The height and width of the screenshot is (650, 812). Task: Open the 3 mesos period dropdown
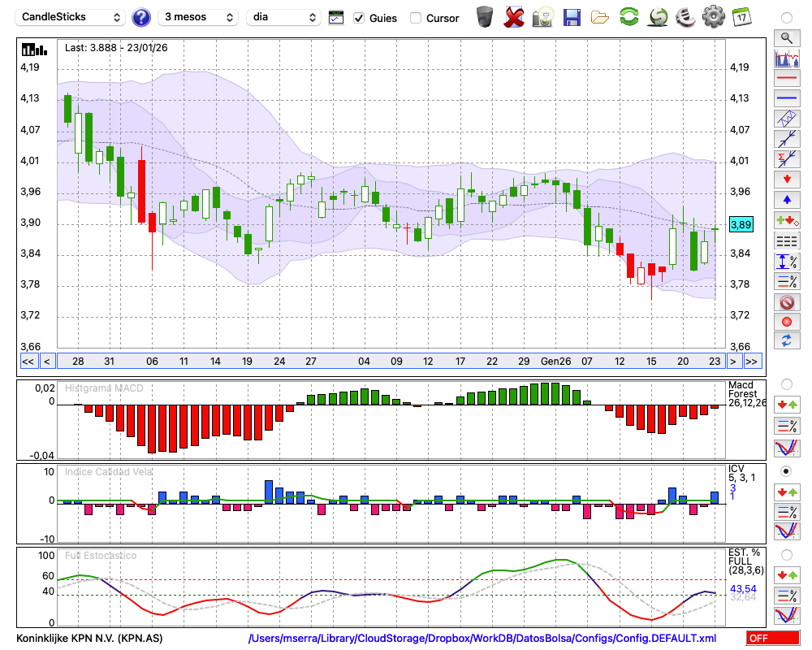click(x=199, y=17)
